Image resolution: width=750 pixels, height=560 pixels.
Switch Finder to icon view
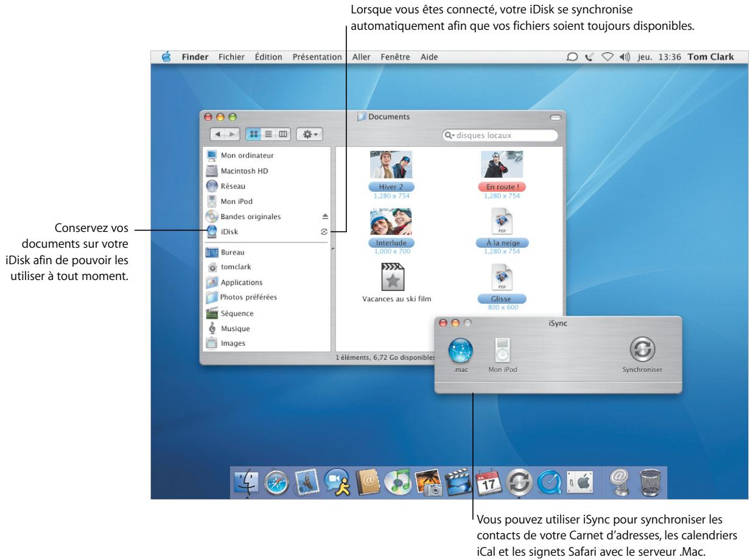254,134
